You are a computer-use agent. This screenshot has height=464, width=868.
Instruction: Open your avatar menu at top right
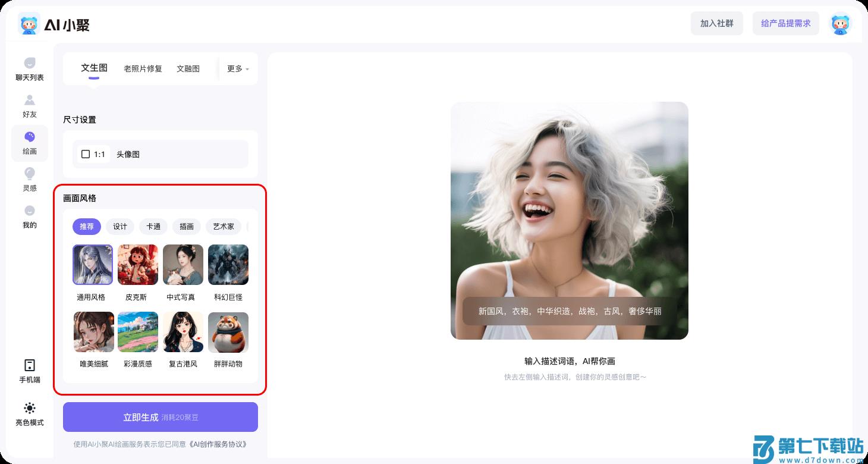coord(840,24)
